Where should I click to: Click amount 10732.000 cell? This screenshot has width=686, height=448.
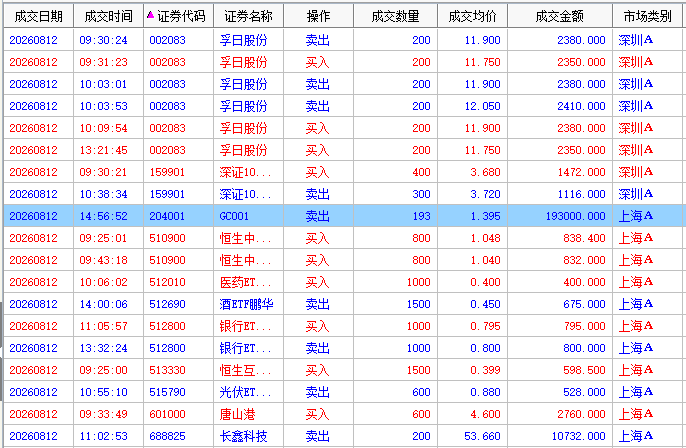tap(578, 436)
